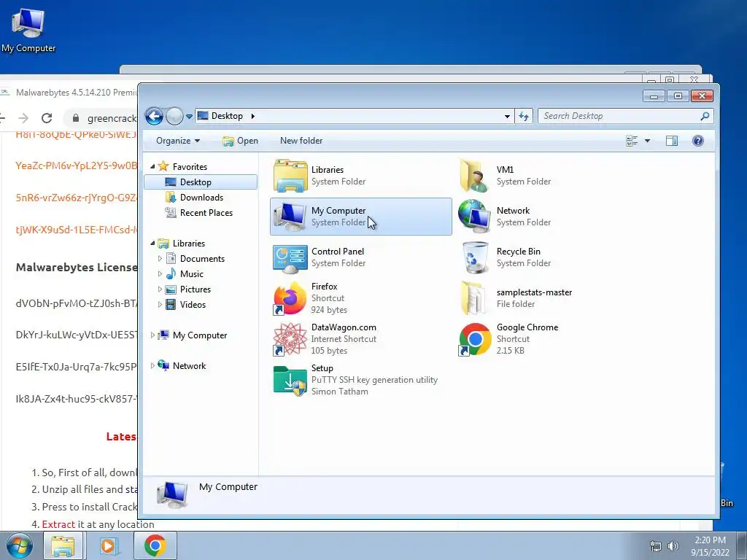Image resolution: width=747 pixels, height=560 pixels.
Task: Select Videos in the Libraries tree
Action: pos(185,304)
